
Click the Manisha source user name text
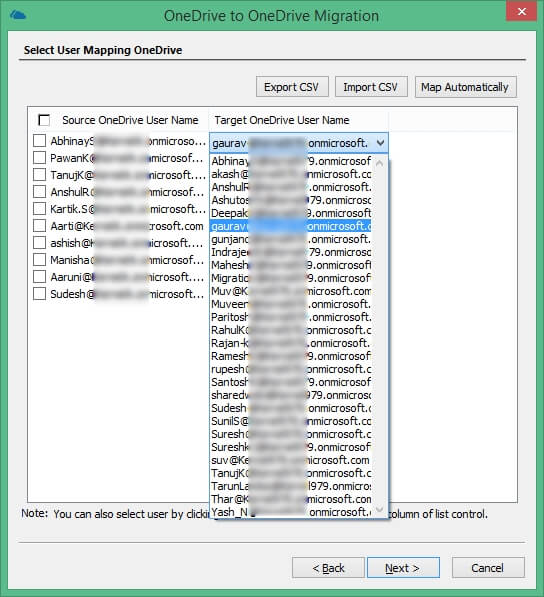click(127, 260)
